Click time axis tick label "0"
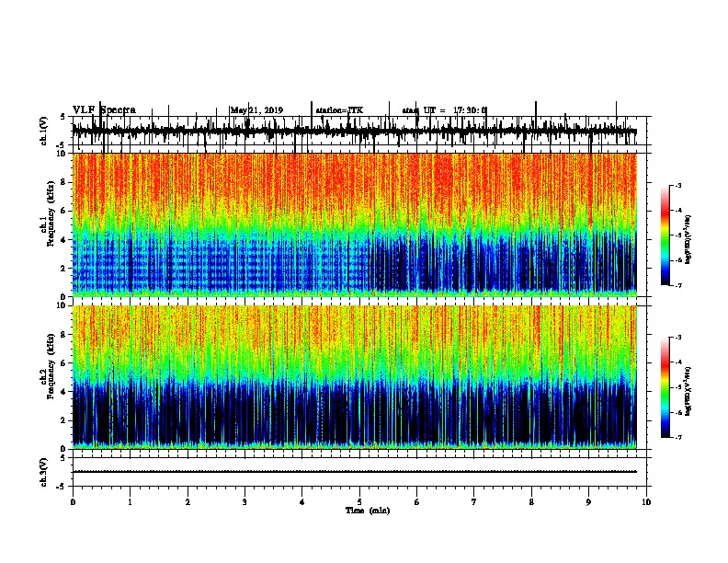This screenshot has width=728, height=563. [x=73, y=502]
